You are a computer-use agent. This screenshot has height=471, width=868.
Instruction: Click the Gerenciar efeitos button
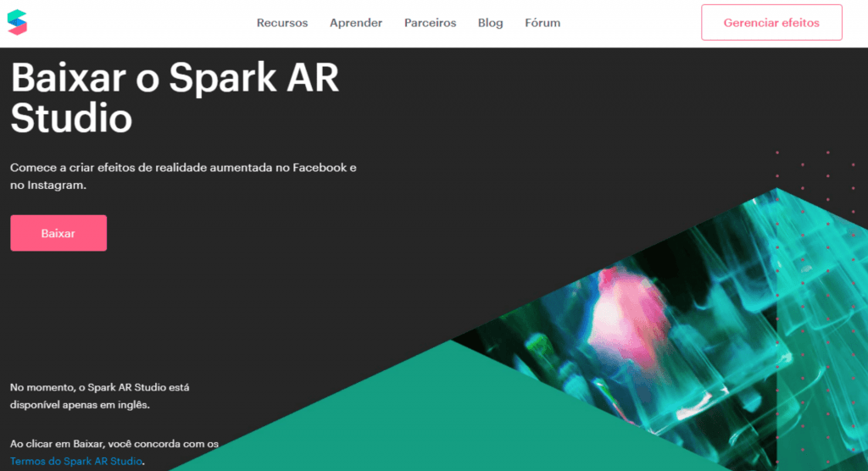tap(771, 23)
